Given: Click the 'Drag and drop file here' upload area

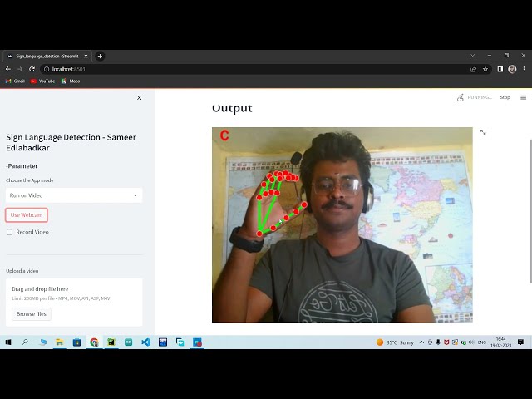Looking at the screenshot, I should [74, 302].
